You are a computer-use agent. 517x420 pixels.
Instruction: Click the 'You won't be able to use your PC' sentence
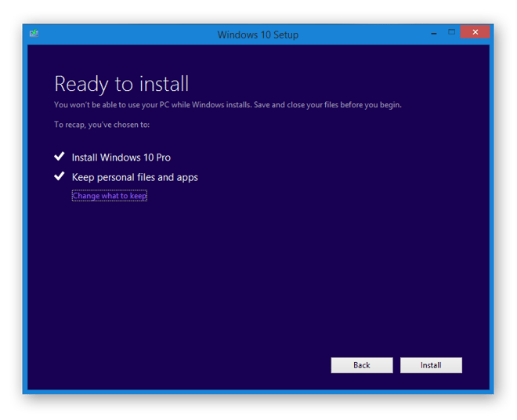pyautogui.click(x=228, y=105)
